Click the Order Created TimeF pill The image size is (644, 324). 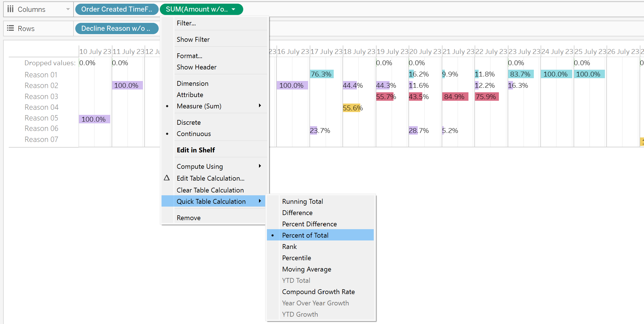pos(116,9)
